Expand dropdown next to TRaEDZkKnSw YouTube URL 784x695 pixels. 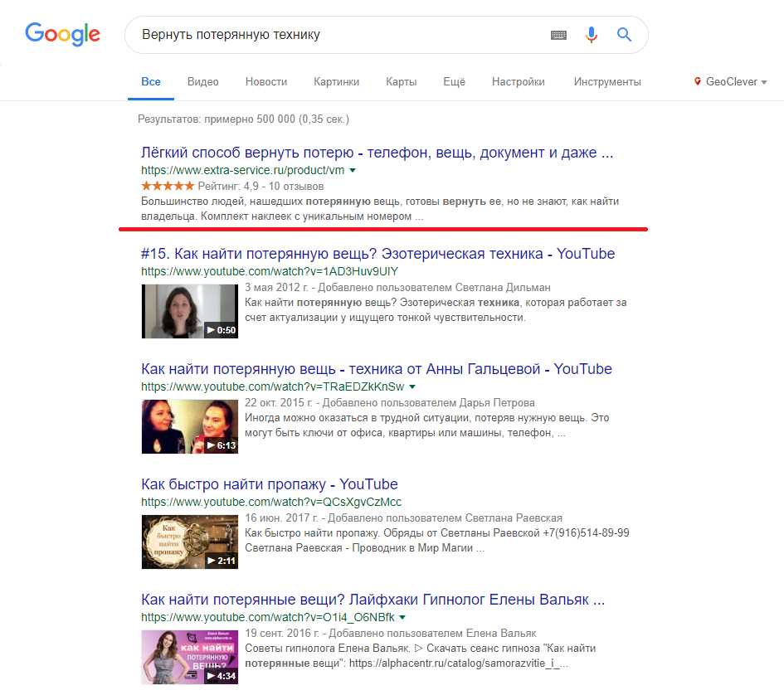(412, 387)
